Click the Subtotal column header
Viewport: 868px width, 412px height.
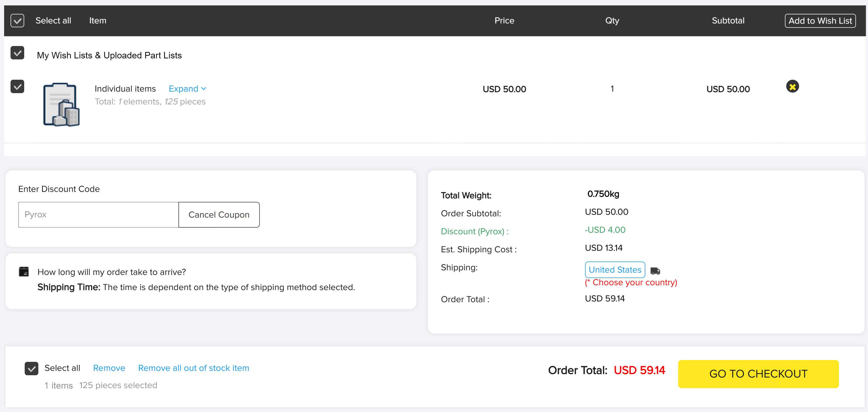(728, 21)
